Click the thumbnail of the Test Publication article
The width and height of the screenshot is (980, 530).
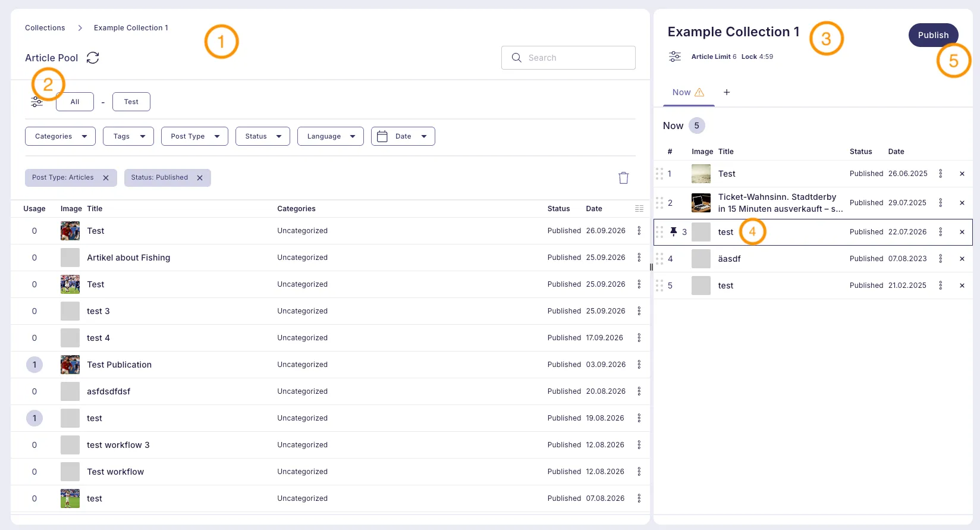point(70,365)
